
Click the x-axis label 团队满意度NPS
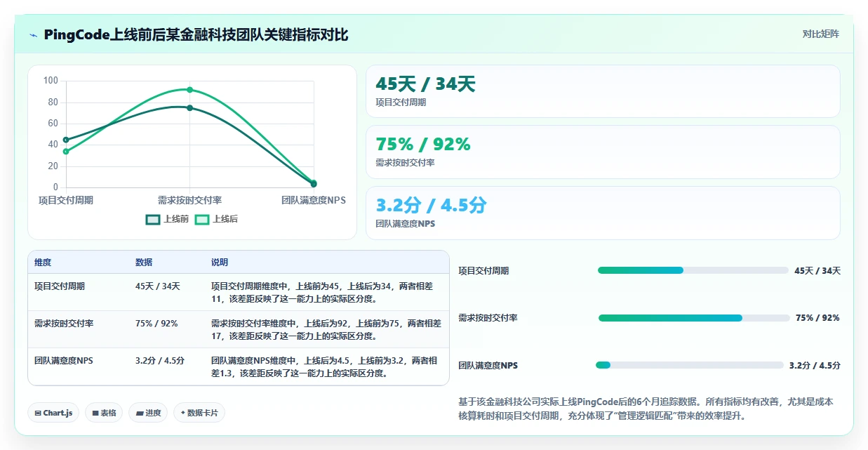(314, 200)
